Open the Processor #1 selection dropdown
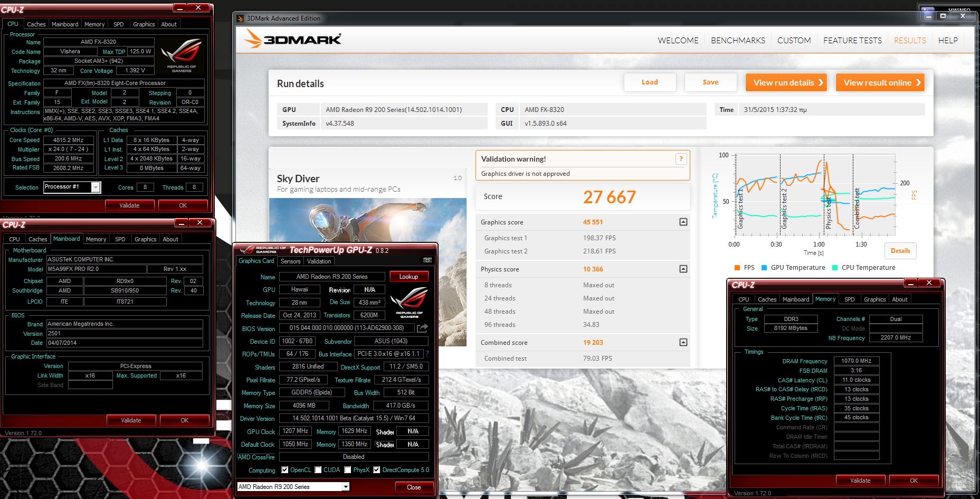 [96, 187]
